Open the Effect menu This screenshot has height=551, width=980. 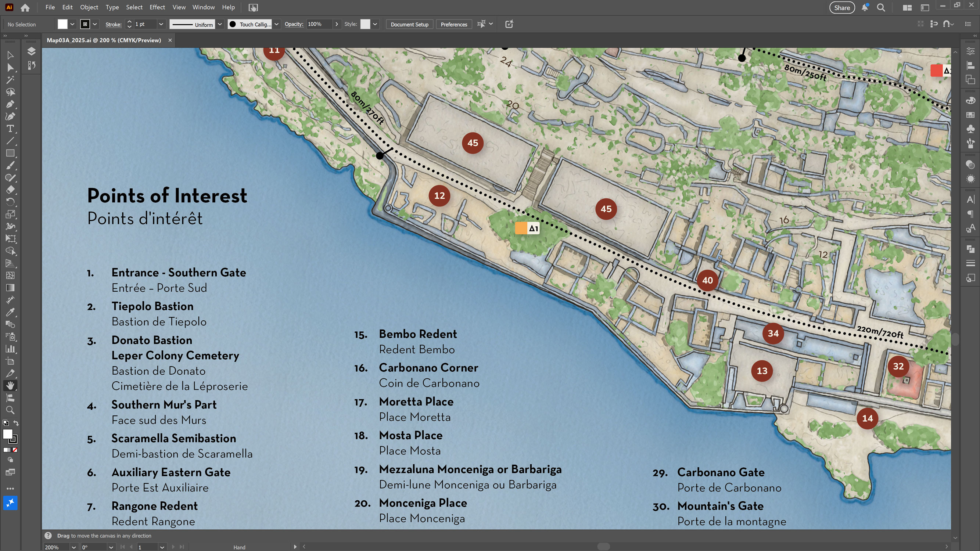(x=157, y=7)
